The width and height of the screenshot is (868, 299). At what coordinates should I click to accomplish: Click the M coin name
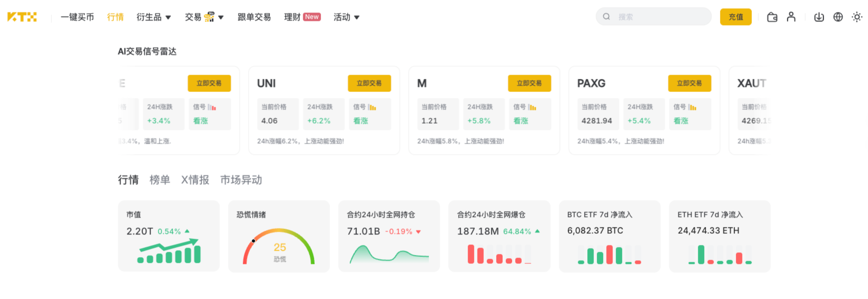[421, 83]
